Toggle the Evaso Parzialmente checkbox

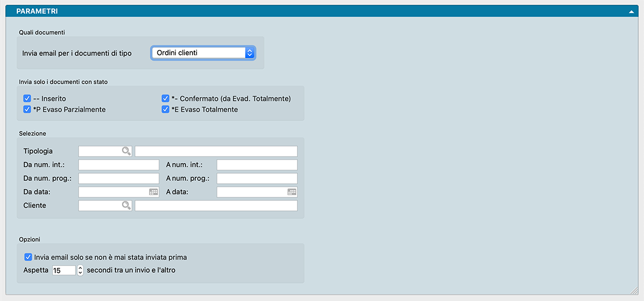[27, 109]
